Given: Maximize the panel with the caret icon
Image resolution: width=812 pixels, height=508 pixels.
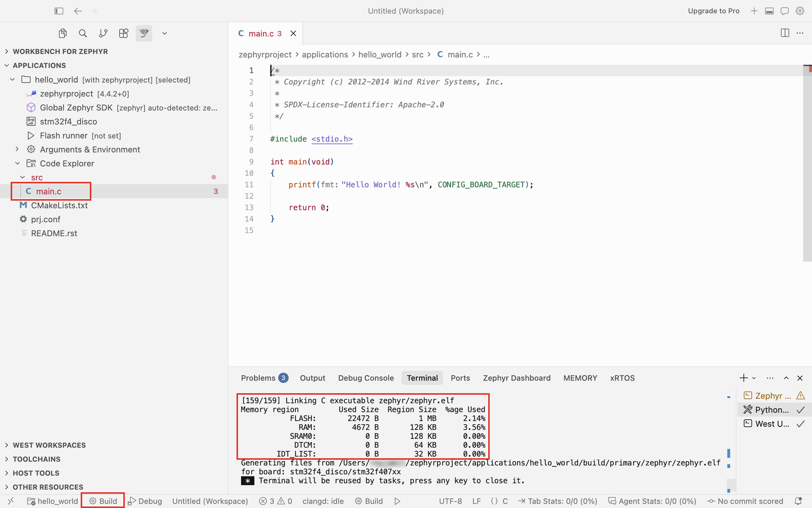Looking at the screenshot, I should 786,378.
